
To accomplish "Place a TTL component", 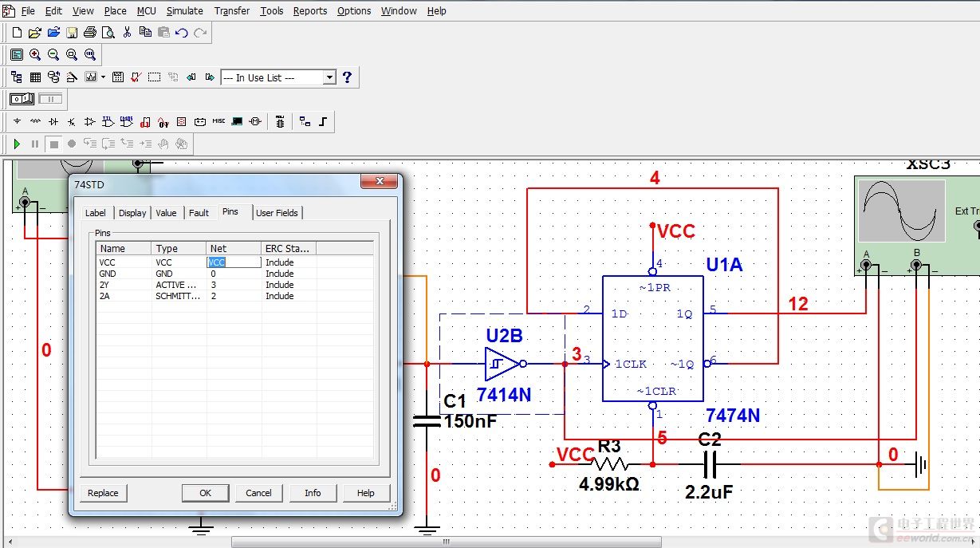I will [x=108, y=122].
